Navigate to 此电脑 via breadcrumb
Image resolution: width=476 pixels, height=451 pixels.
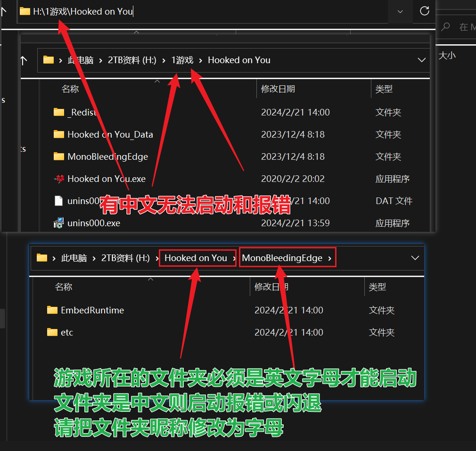pos(81,60)
